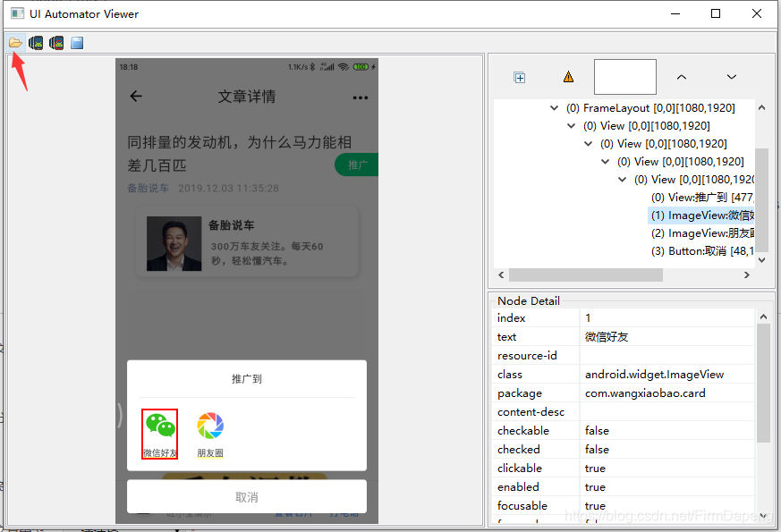Screen dimensions: 781x532
Task: Toggle NAF node warning highlighting
Action: tap(570, 77)
